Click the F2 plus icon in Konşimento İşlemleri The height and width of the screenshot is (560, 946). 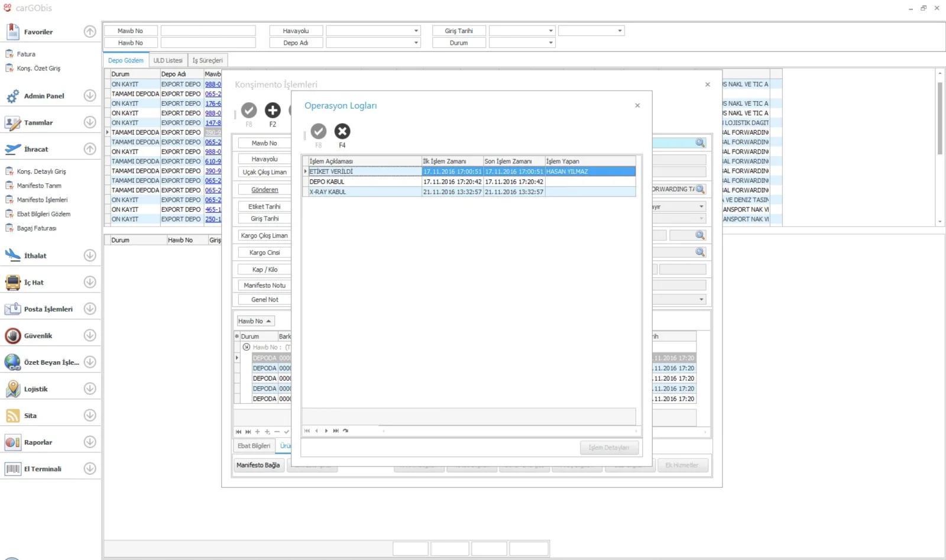273,110
